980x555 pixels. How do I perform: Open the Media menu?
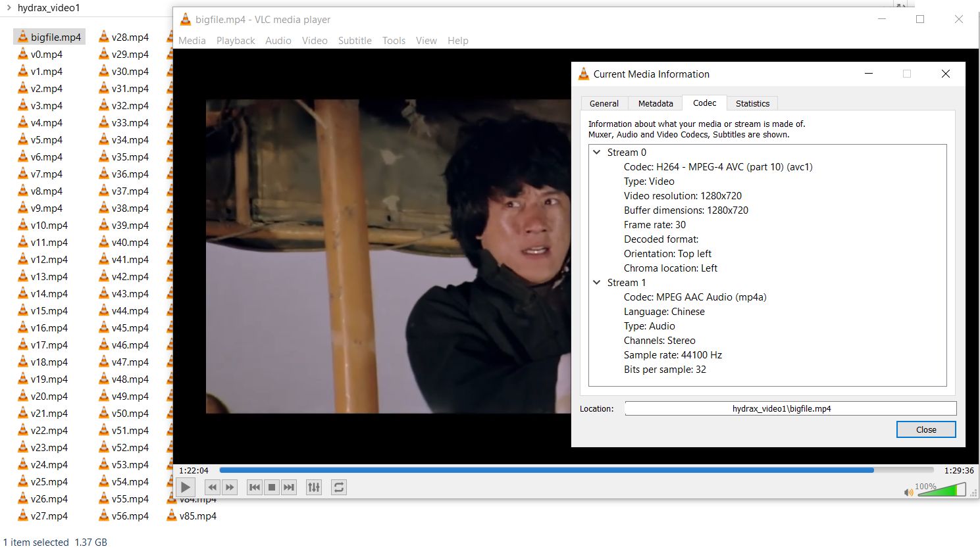[x=192, y=41]
